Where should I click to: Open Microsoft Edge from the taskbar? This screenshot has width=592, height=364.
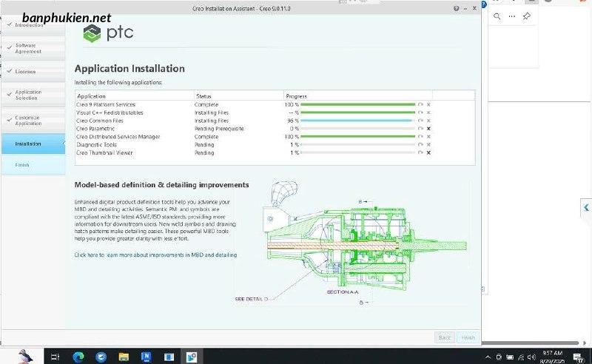click(x=78, y=357)
